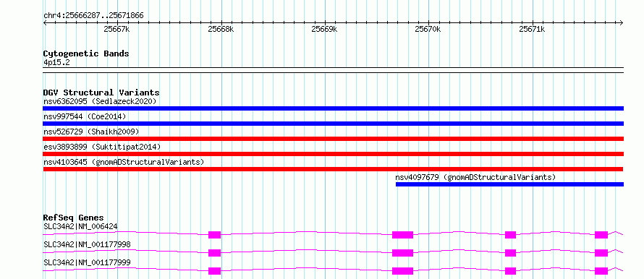The width and height of the screenshot is (644, 279).
Task: Open the SLC34A2|NM_001177999 transcript label
Action: 87,262
